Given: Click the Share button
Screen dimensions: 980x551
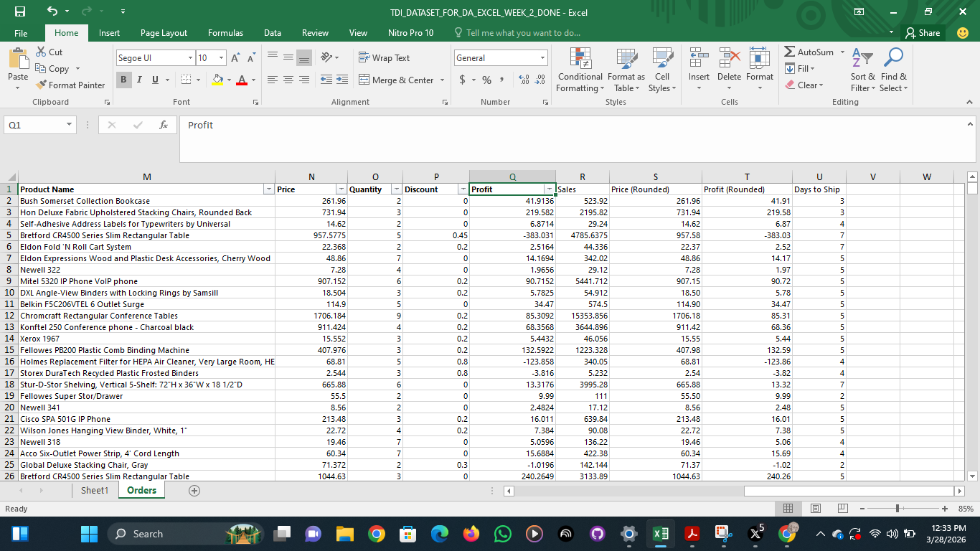Looking at the screenshot, I should pos(923,33).
